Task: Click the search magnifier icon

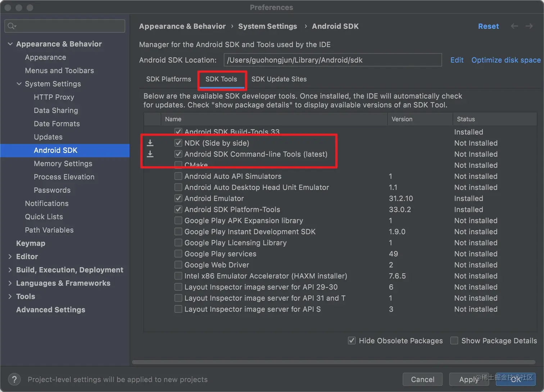Action: pyautogui.click(x=12, y=26)
